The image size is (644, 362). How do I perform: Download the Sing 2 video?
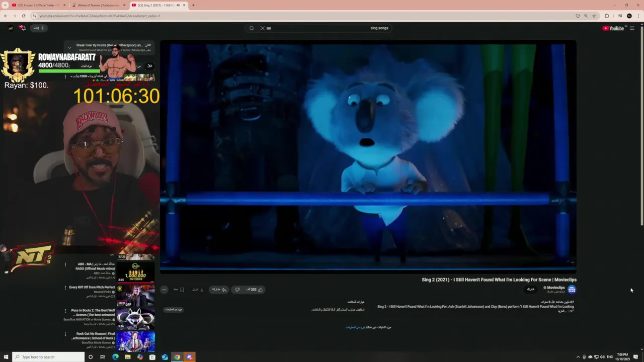[197, 290]
